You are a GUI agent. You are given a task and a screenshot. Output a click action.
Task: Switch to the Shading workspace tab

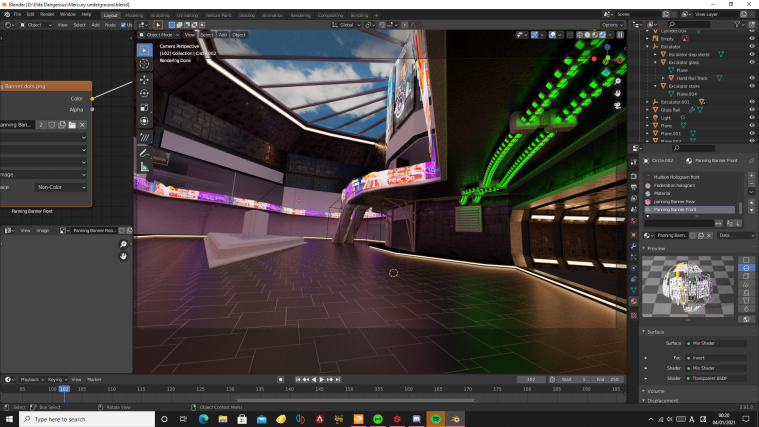[246, 15]
